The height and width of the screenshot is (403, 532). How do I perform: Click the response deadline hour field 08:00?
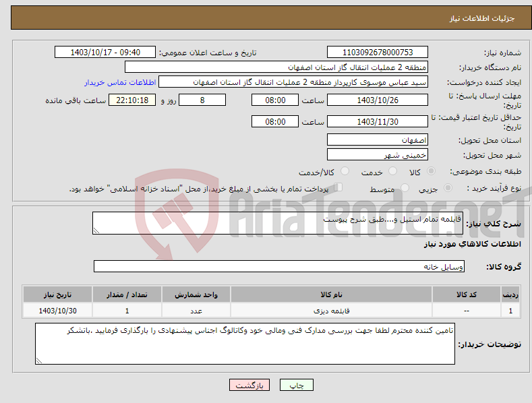coord(275,100)
